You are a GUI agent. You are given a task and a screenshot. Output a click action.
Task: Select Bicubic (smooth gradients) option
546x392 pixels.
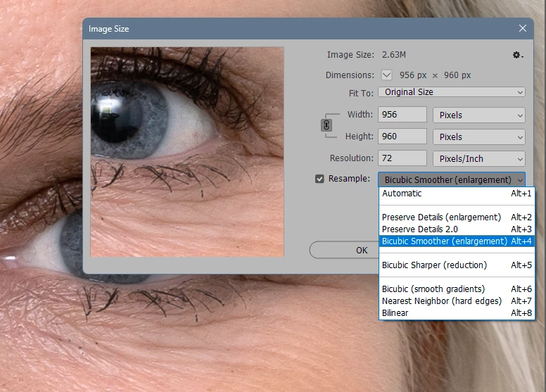[457, 289]
